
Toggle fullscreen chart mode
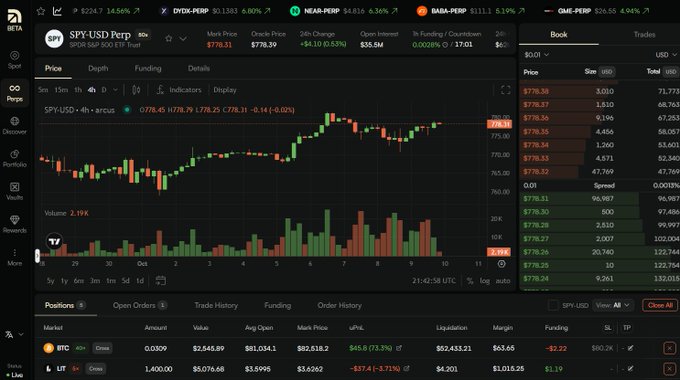coord(505,90)
